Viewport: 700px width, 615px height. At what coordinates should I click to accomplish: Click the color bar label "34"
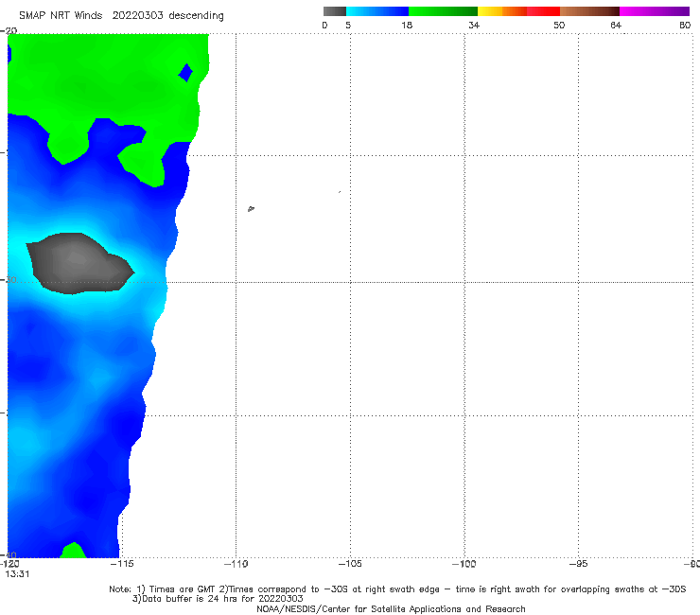pyautogui.click(x=474, y=25)
